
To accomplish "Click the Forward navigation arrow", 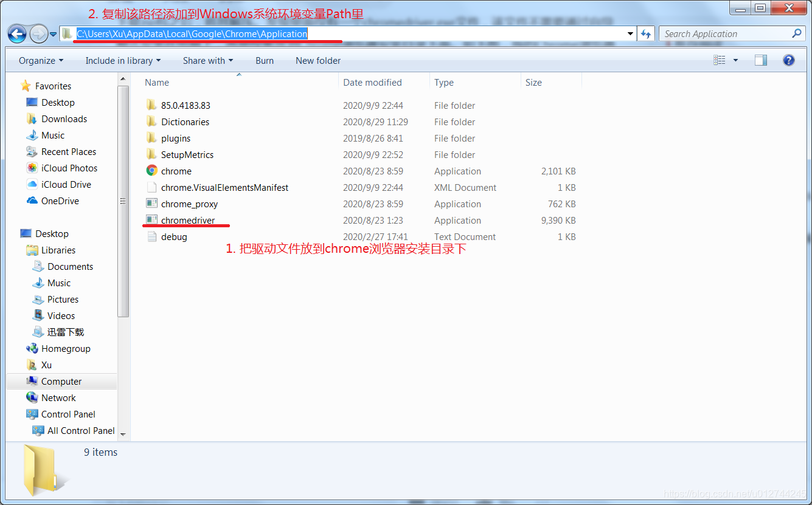I will pos(38,33).
